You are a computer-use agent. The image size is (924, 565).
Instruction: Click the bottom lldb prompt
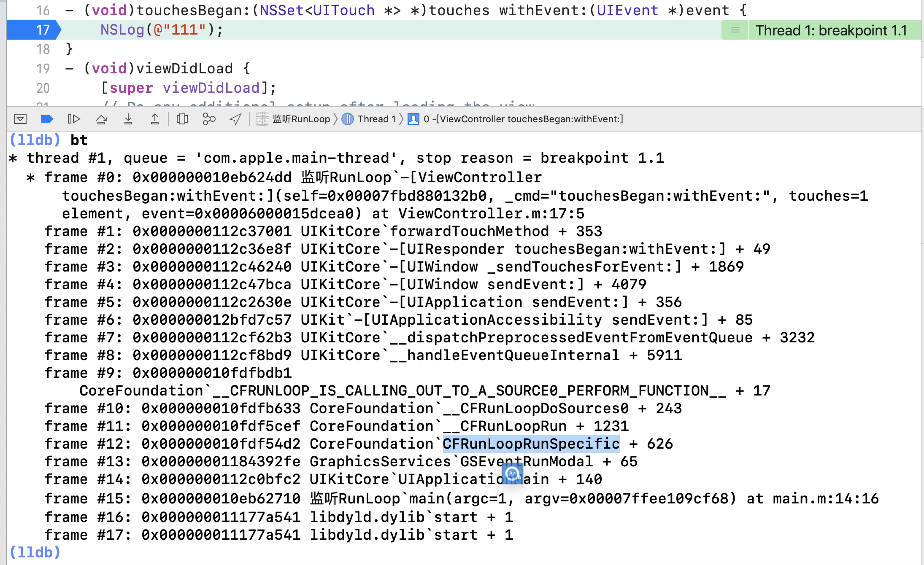click(35, 552)
